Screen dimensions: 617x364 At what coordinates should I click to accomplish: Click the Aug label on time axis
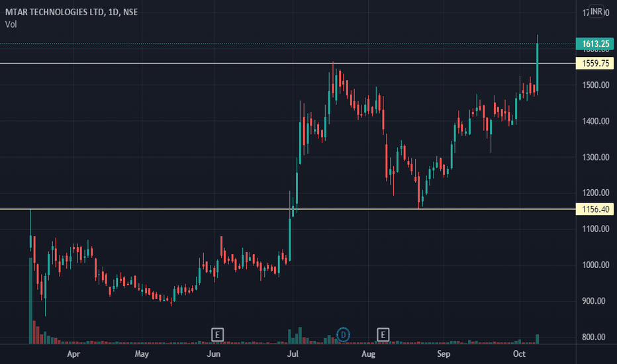point(368,354)
